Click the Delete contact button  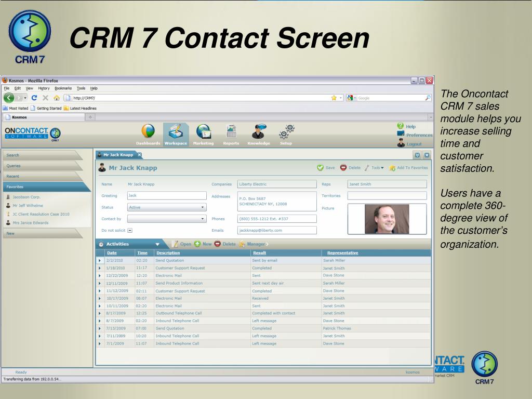click(351, 168)
